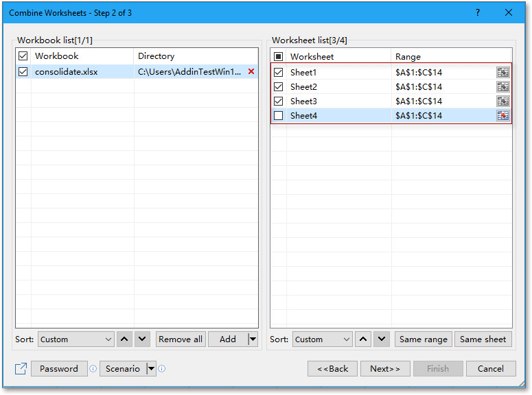Open the workbook Sort dropdown
532x395 pixels.
(x=76, y=339)
